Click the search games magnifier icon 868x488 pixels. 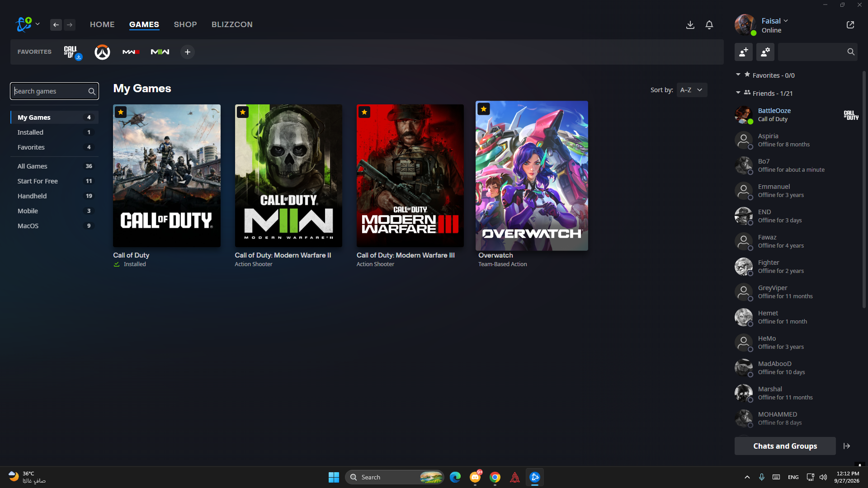[x=92, y=91]
